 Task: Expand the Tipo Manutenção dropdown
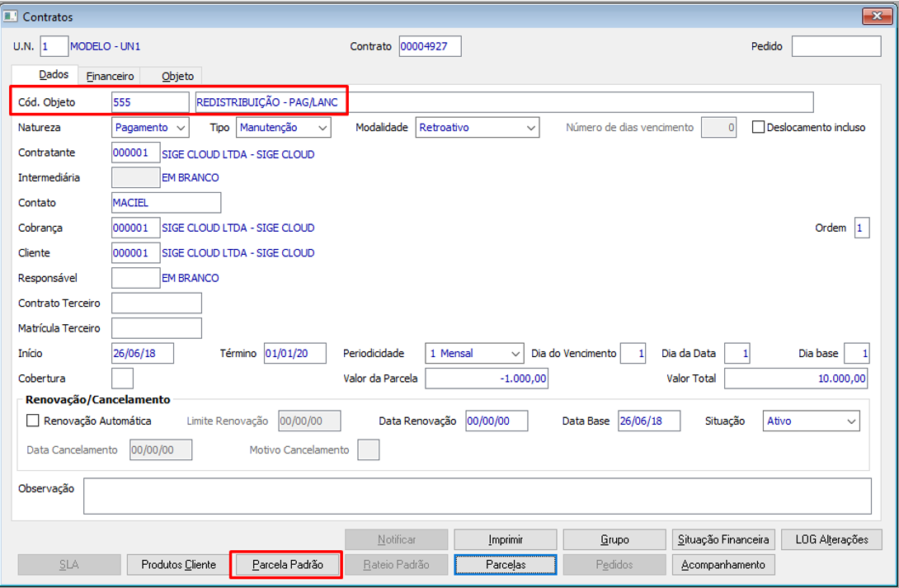coord(283,127)
